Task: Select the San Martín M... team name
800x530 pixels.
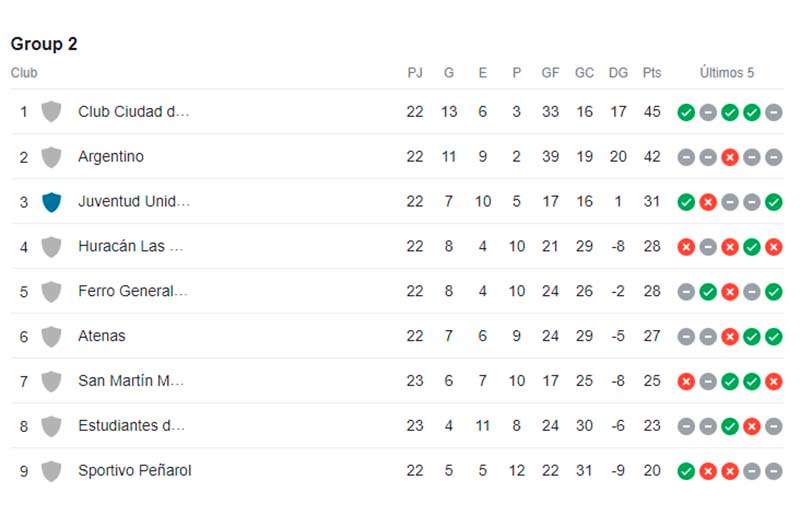Action: 131,381
